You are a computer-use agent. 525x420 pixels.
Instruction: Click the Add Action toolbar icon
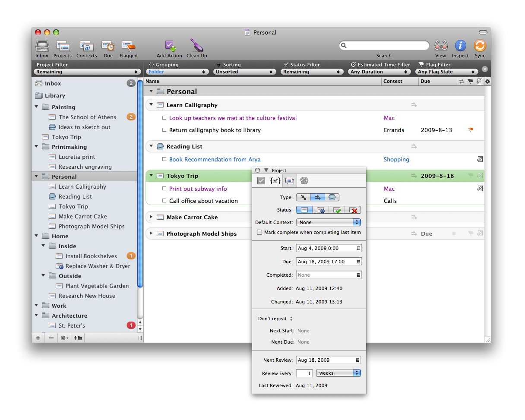pyautogui.click(x=169, y=46)
